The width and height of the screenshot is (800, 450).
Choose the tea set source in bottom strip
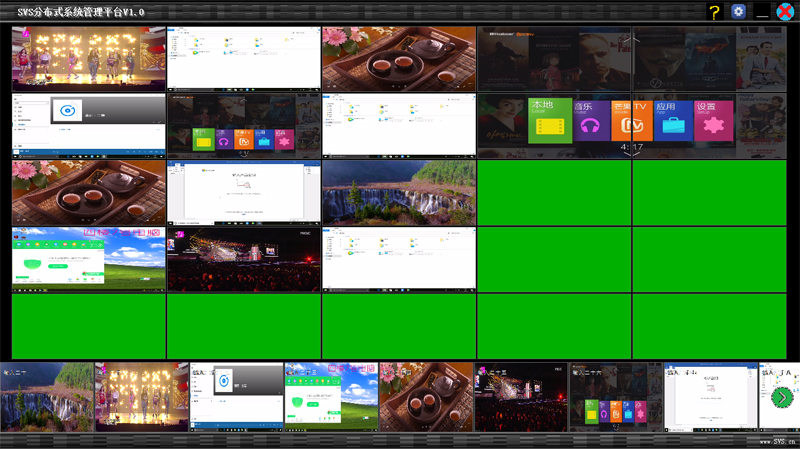click(x=426, y=397)
